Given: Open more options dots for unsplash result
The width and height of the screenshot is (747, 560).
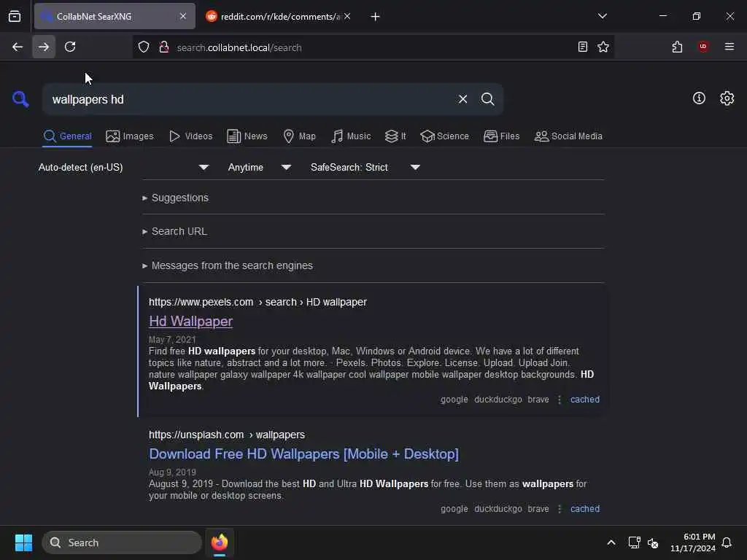Looking at the screenshot, I should point(560,508).
